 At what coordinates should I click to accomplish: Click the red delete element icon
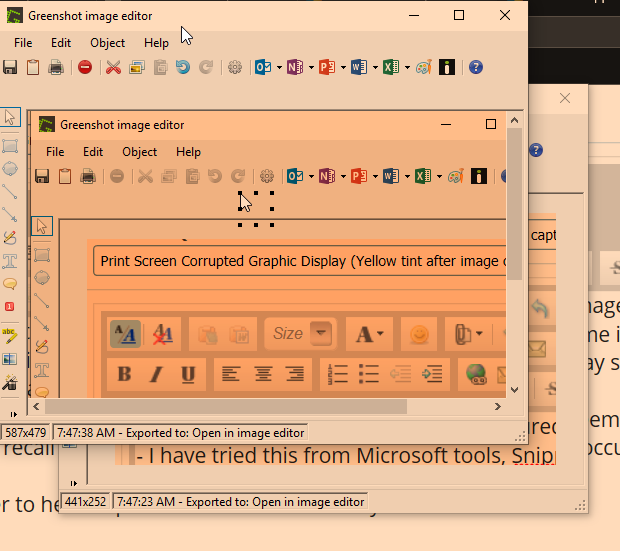point(85,67)
